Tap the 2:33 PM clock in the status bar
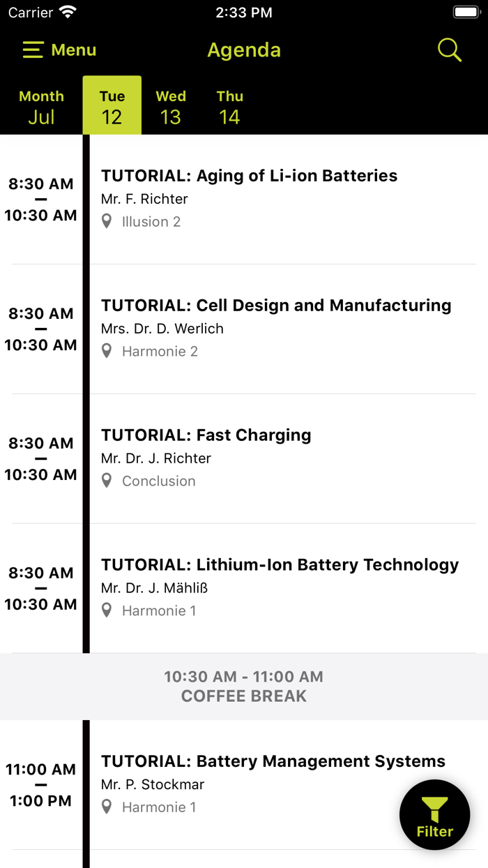 (244, 11)
